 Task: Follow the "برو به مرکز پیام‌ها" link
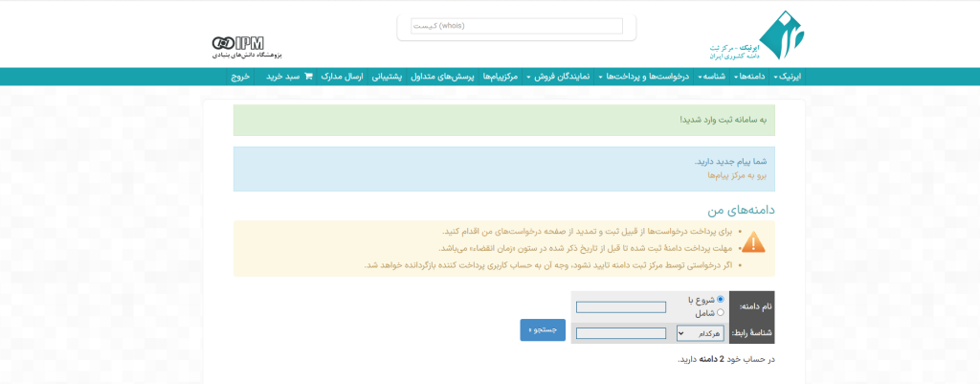(x=736, y=175)
